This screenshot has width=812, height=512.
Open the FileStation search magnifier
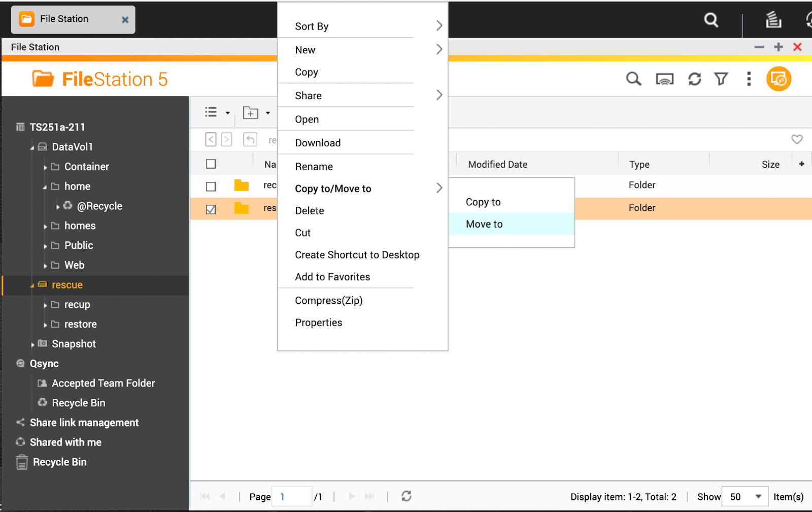click(x=633, y=79)
